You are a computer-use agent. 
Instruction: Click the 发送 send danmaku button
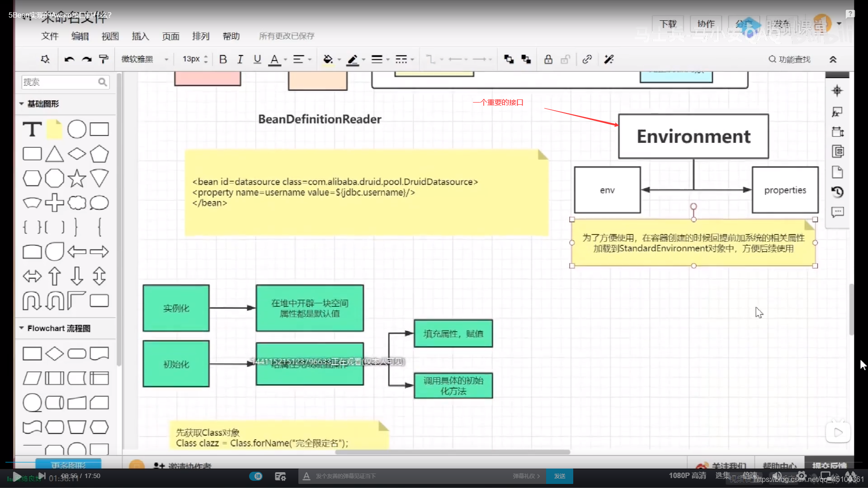point(560,476)
